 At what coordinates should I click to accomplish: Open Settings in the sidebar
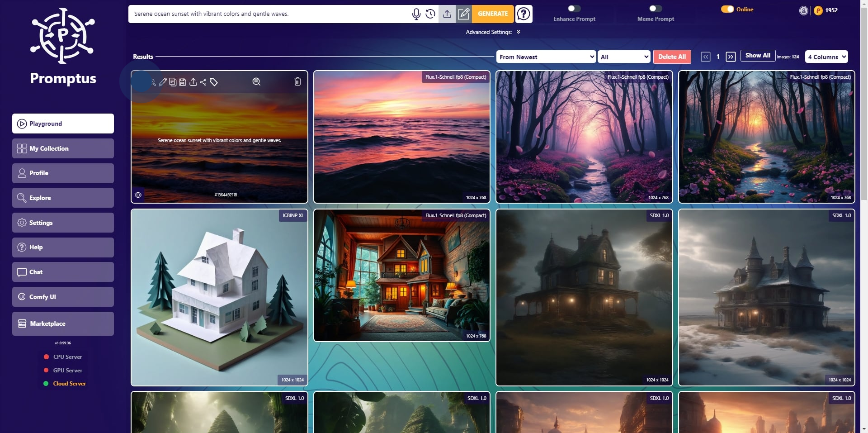tap(63, 223)
